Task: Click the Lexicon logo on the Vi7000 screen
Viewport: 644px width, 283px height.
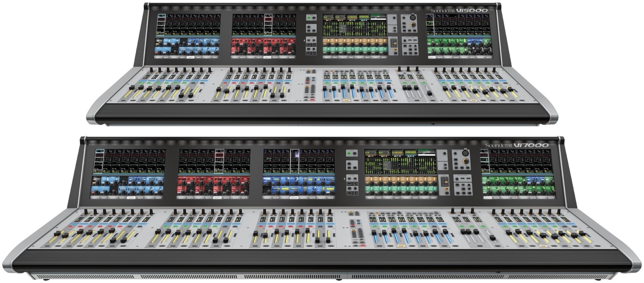Action: click(267, 179)
